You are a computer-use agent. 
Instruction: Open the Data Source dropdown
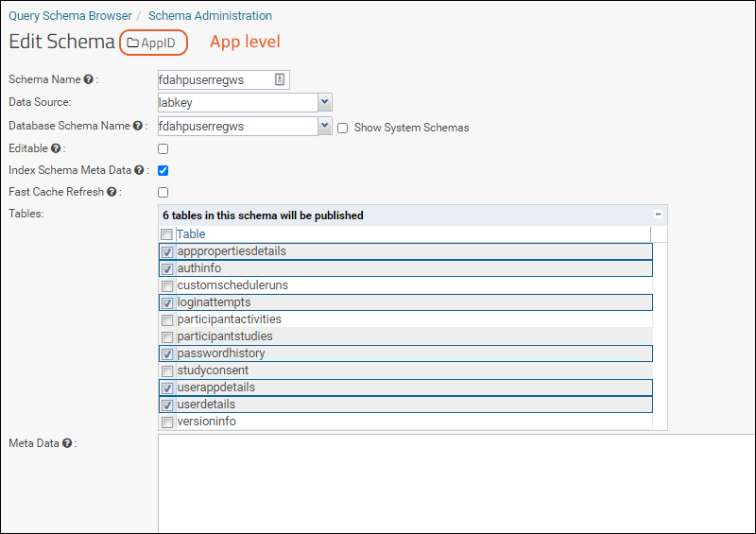[x=324, y=102]
